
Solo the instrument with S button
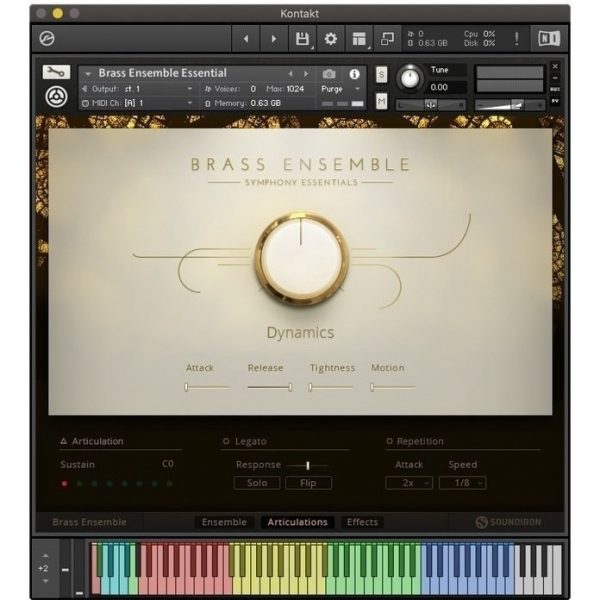382,74
